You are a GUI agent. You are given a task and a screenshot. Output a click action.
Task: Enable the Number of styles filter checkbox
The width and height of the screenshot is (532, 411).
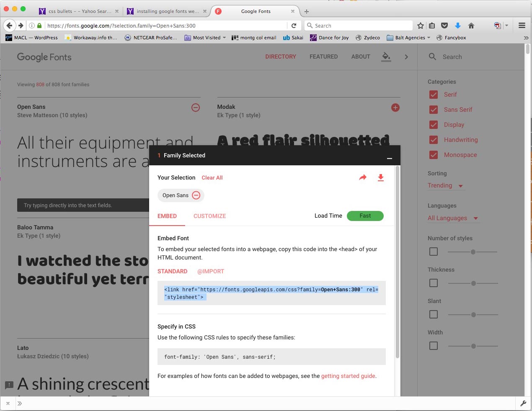coord(434,252)
